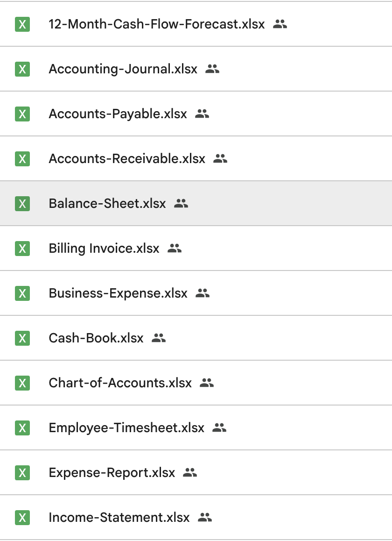
Task: Click the Excel icon beside Expense-Report.xlsx
Action: tap(22, 473)
